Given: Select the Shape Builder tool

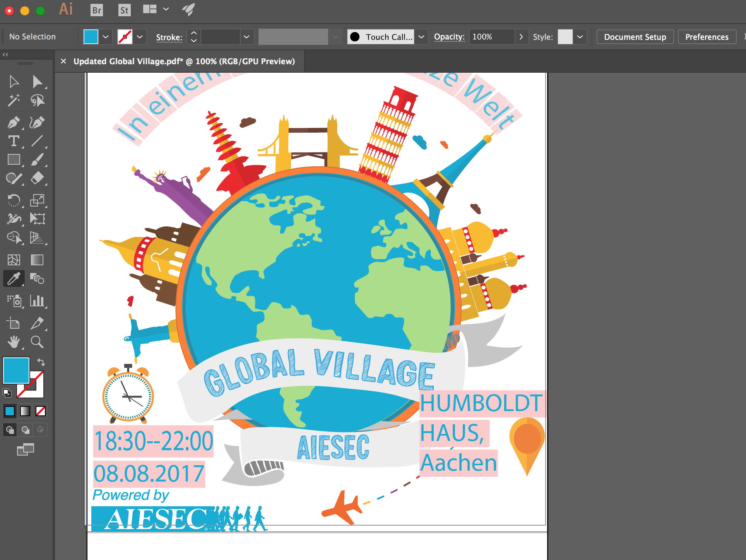Looking at the screenshot, I should (x=14, y=237).
